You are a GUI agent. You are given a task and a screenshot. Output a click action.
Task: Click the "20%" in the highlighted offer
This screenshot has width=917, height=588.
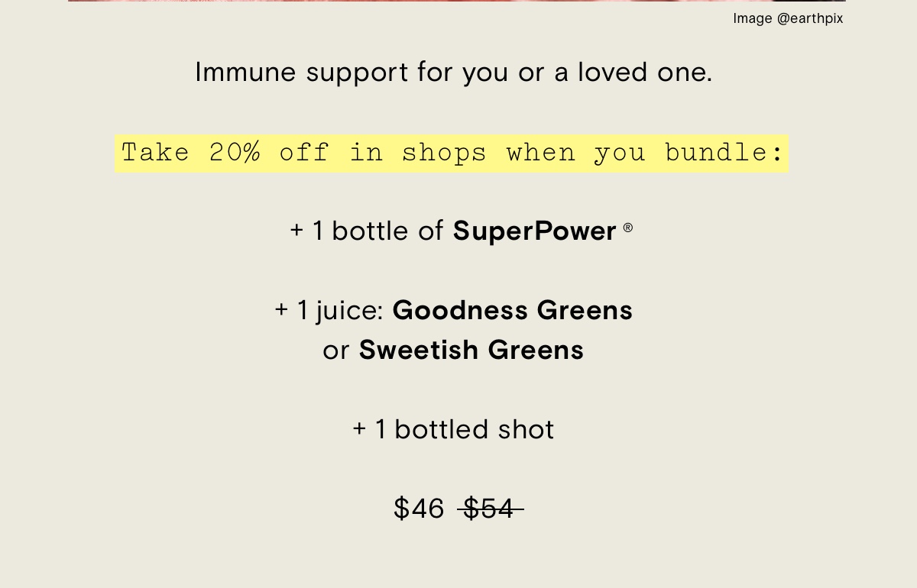(x=235, y=153)
